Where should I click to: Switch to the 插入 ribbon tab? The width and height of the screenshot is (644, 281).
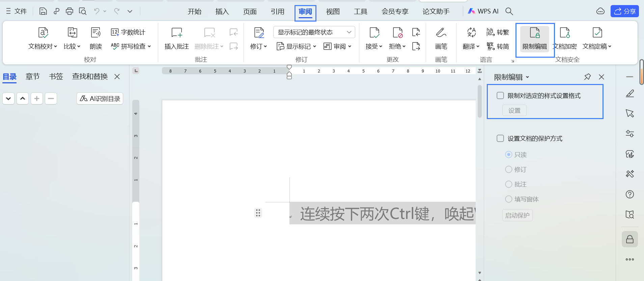click(222, 11)
